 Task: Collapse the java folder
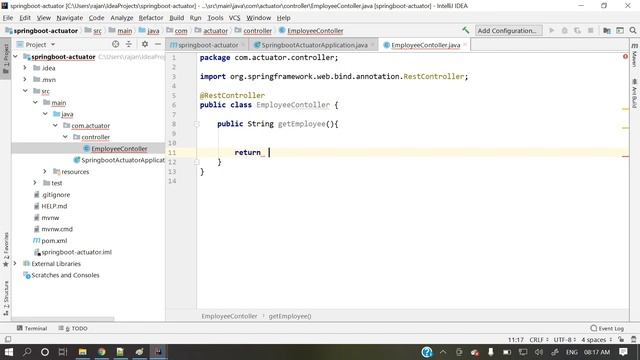click(x=45, y=114)
